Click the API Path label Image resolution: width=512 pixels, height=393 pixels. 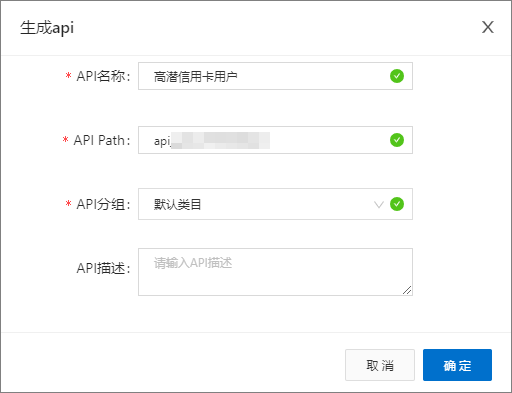tap(102, 140)
